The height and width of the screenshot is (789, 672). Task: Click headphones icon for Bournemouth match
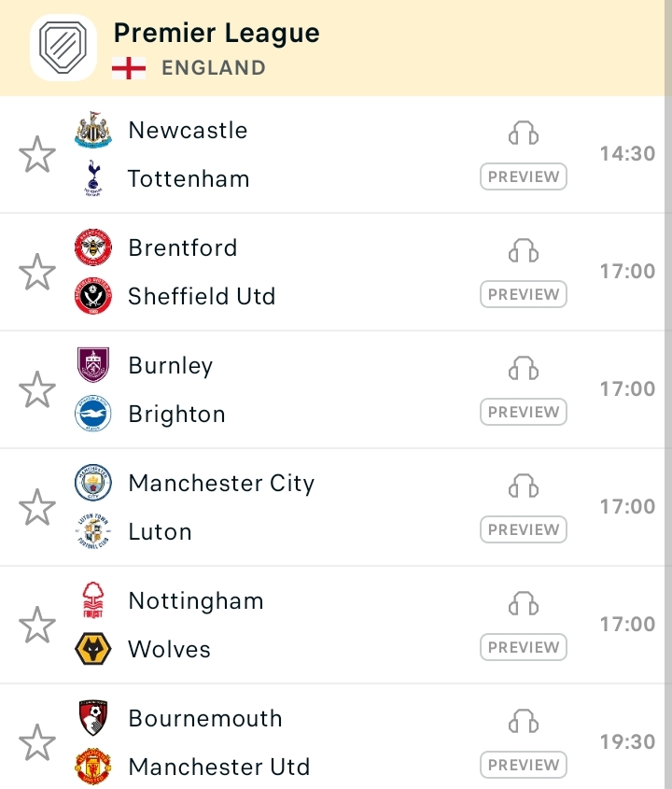click(524, 721)
